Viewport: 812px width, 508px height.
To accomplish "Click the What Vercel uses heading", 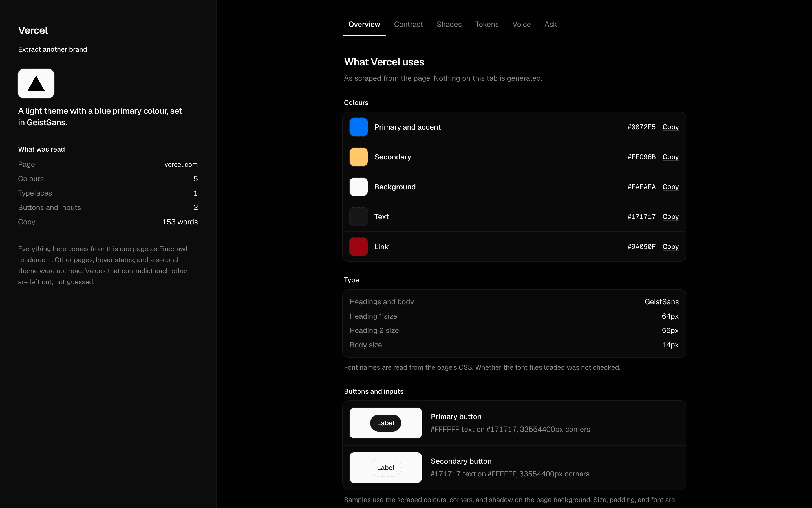I will [384, 62].
